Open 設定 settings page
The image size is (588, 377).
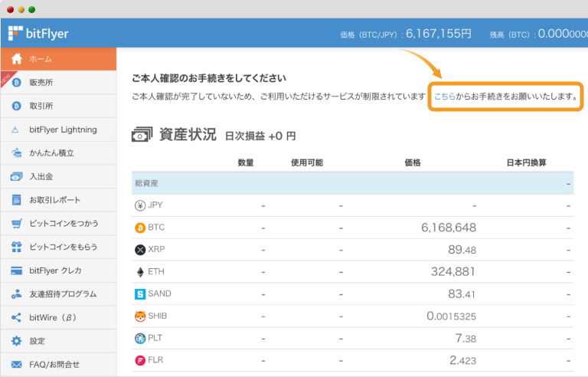click(58, 341)
